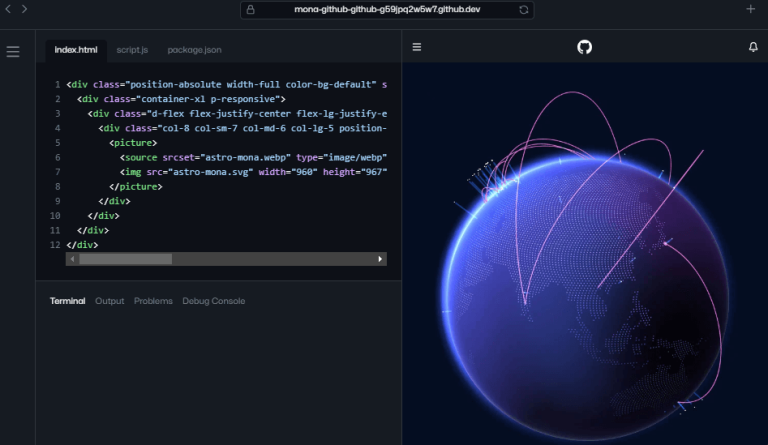Open a new tab with plus icon
The height and width of the screenshot is (445, 768).
point(751,9)
